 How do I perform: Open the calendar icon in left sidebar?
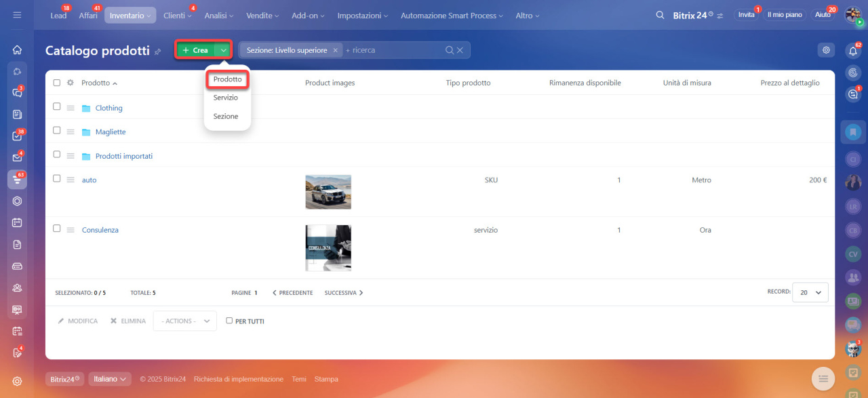click(x=17, y=222)
